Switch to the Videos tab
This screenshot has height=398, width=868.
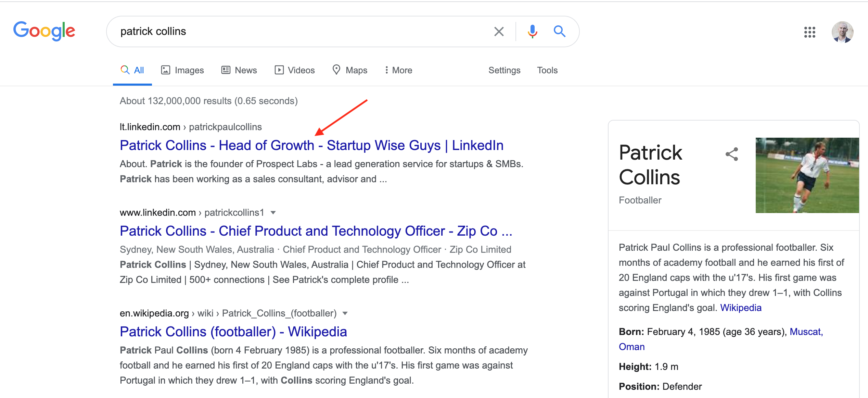[295, 70]
